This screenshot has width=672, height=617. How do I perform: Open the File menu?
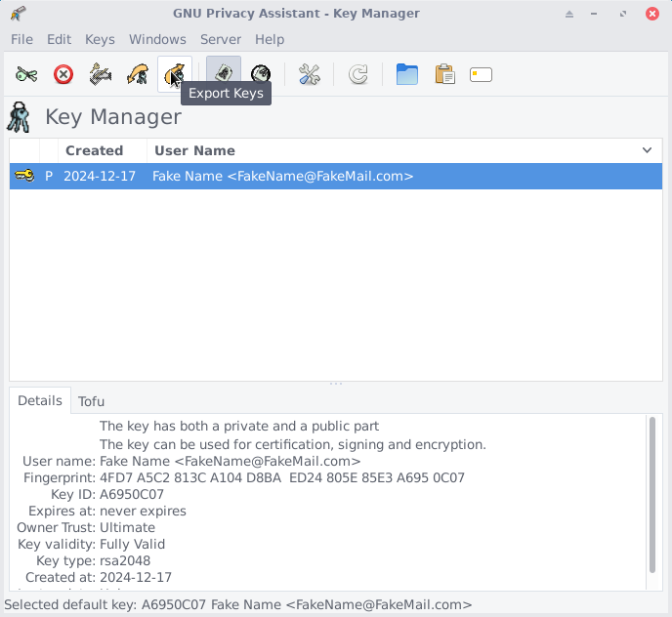coord(21,39)
